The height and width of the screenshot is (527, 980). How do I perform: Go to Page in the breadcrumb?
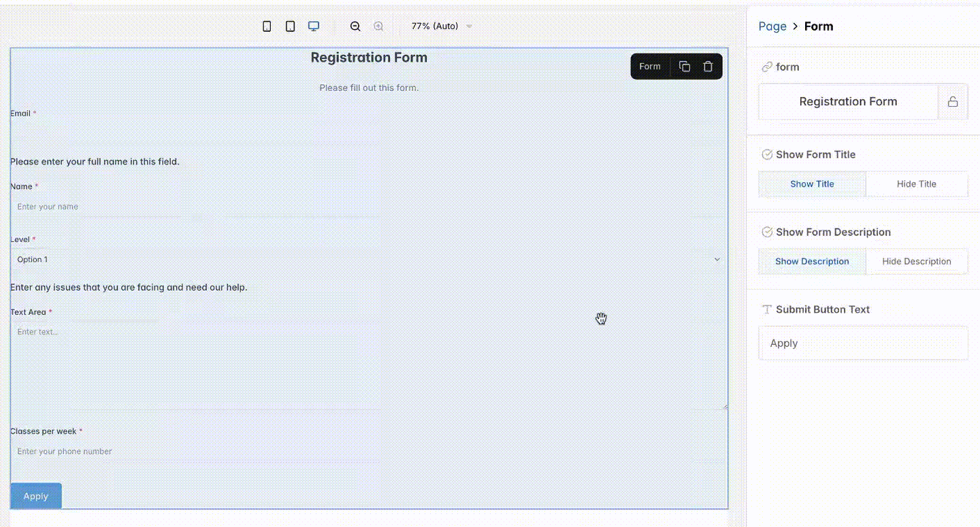click(x=772, y=26)
